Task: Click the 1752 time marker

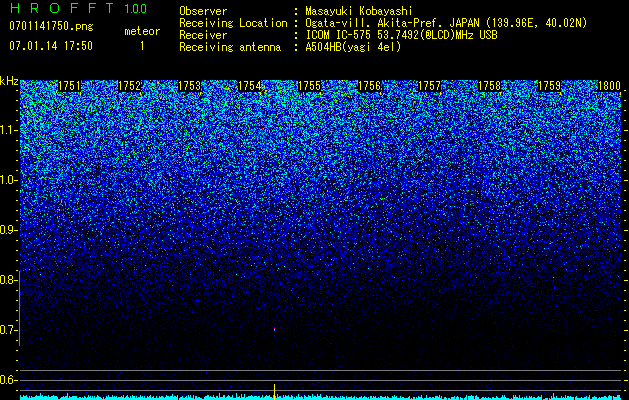Action: pos(129,86)
